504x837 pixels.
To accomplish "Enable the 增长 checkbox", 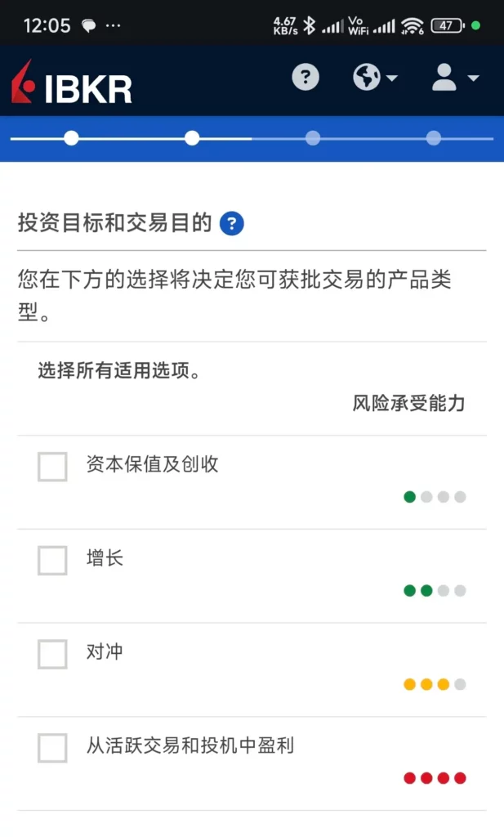I will pyautogui.click(x=52, y=561).
